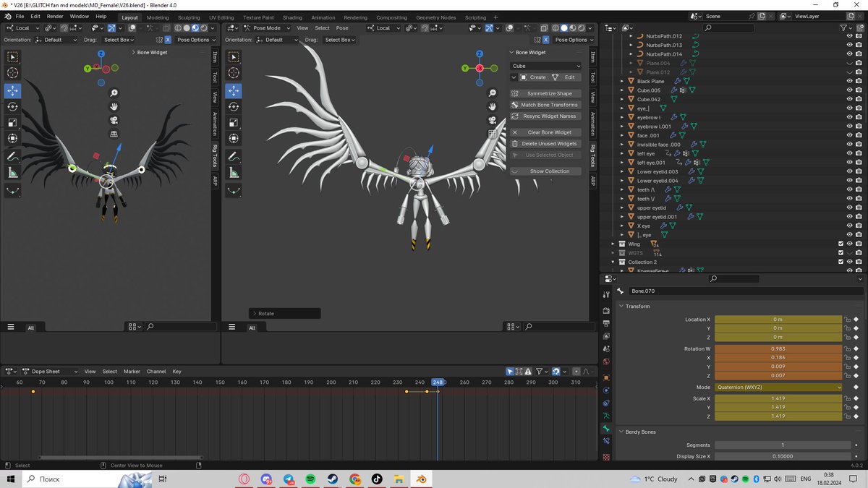The height and width of the screenshot is (488, 868).
Task: Open left viewport Orientation Default dropdown
Action: 56,40
